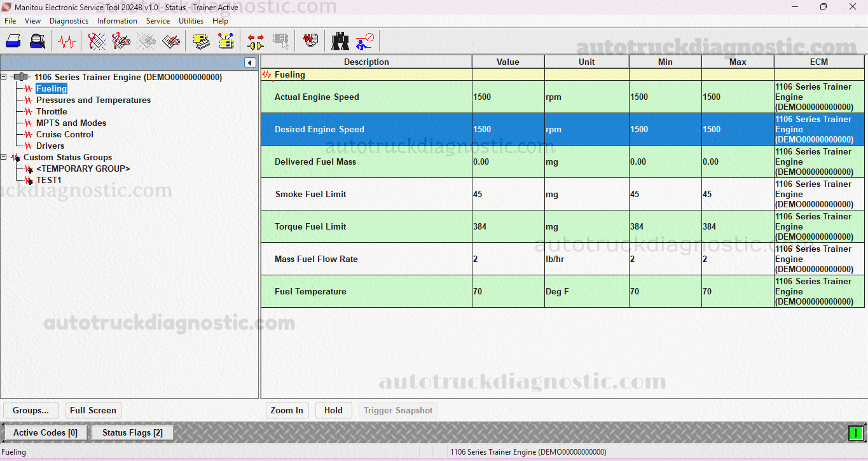Select the Actual Engine Speed row
This screenshot has width=868, height=461.
click(563, 97)
